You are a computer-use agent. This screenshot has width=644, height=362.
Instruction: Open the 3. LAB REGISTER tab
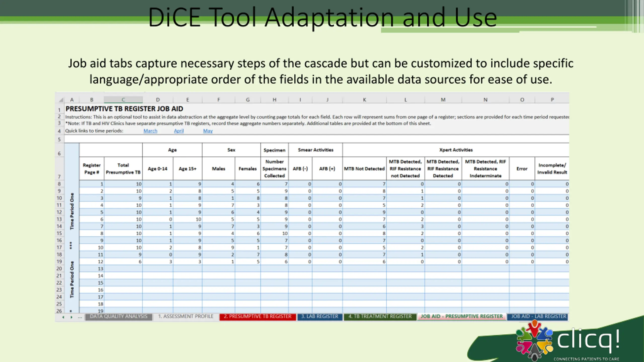click(320, 316)
